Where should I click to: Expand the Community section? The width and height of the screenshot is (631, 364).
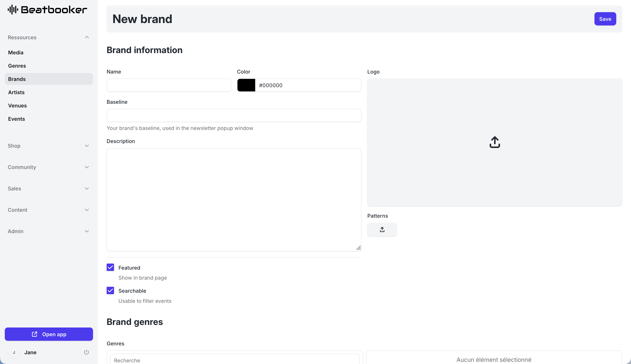pos(87,167)
